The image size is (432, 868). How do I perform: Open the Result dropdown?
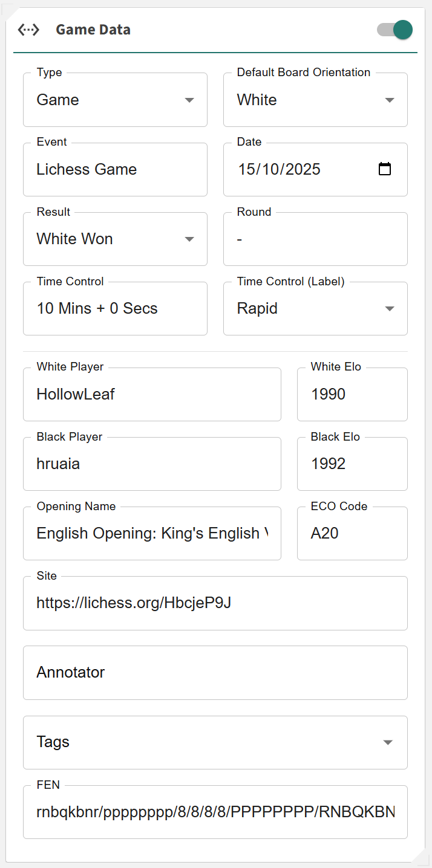tap(115, 239)
